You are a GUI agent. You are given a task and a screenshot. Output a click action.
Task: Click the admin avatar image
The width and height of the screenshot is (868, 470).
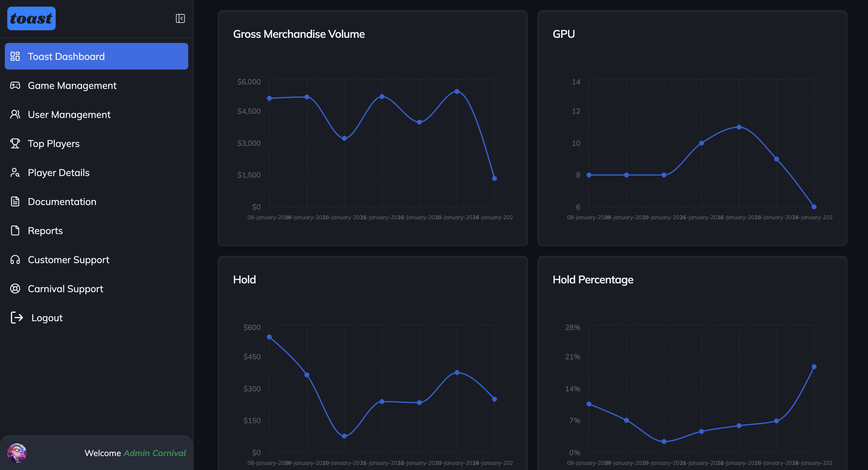click(x=17, y=453)
